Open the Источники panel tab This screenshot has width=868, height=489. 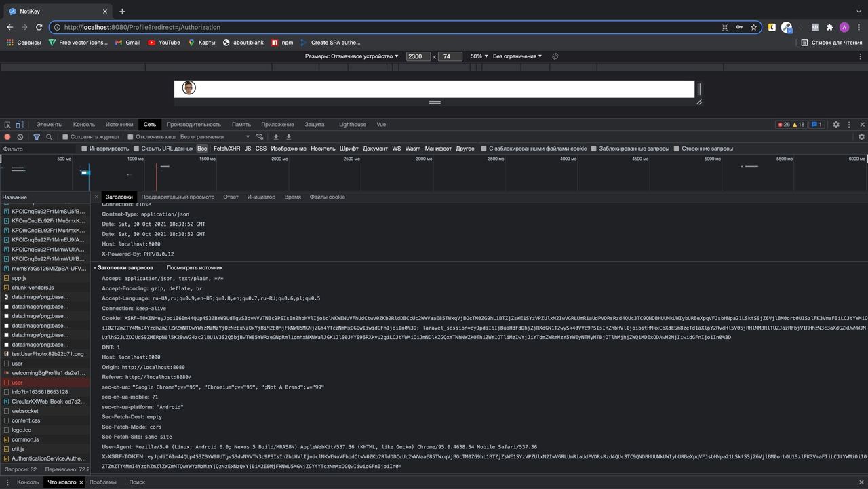pyautogui.click(x=119, y=125)
